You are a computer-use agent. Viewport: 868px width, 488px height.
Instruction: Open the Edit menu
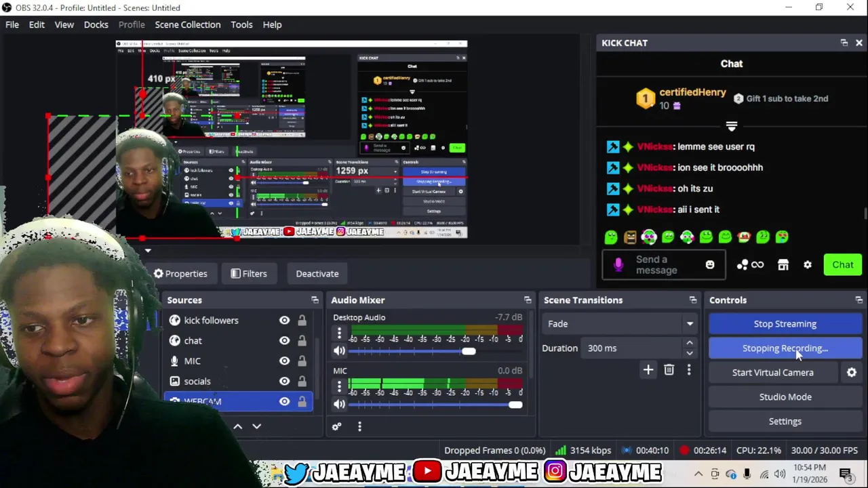[x=37, y=24]
